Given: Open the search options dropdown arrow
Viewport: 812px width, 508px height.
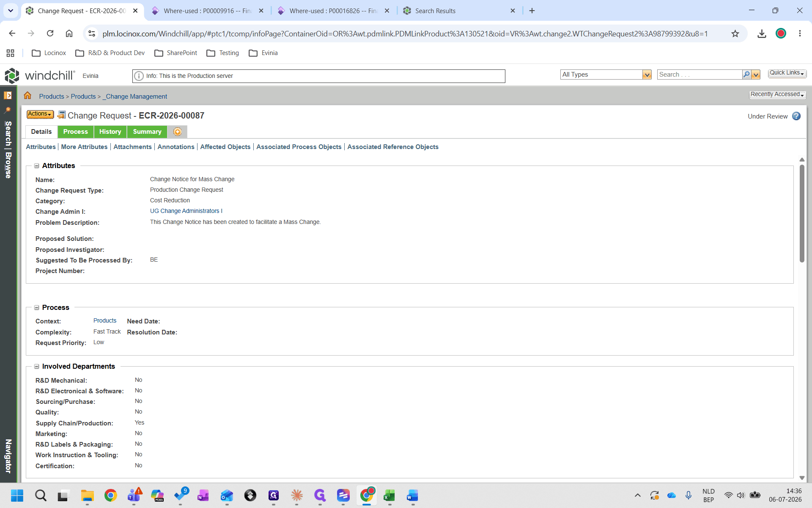Looking at the screenshot, I should 756,75.
